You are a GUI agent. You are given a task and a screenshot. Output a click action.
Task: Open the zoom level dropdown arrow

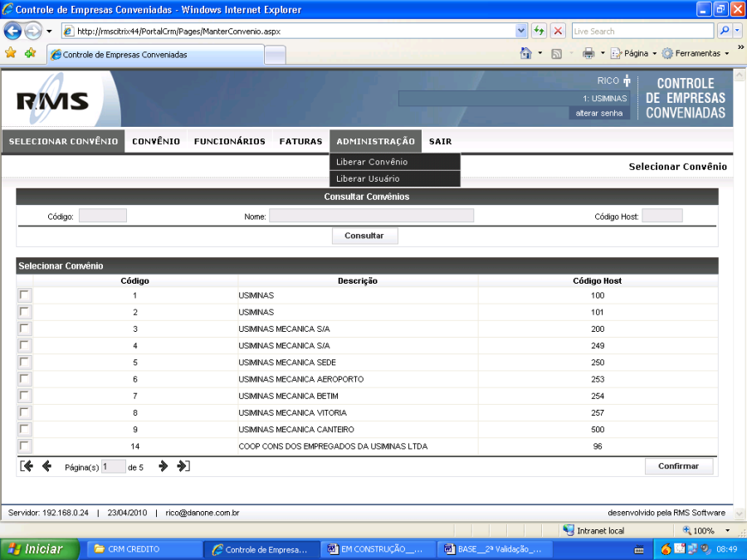tap(727, 530)
